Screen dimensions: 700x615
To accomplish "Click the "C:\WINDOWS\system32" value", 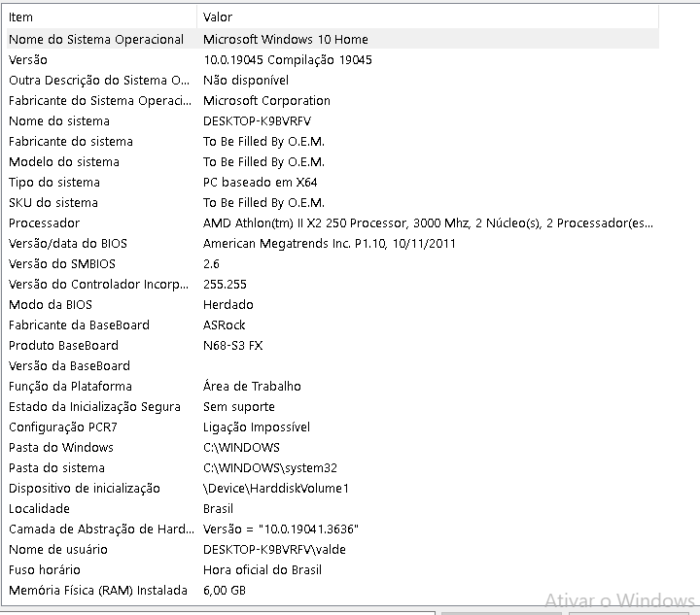I will [270, 468].
